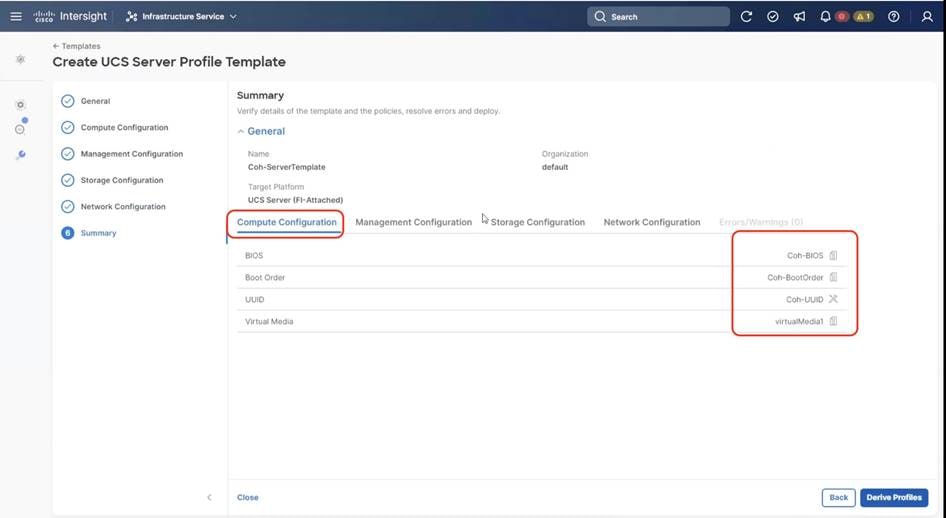Switch to the Storage Configuration tab
This screenshot has height=518, width=946.
click(x=538, y=222)
